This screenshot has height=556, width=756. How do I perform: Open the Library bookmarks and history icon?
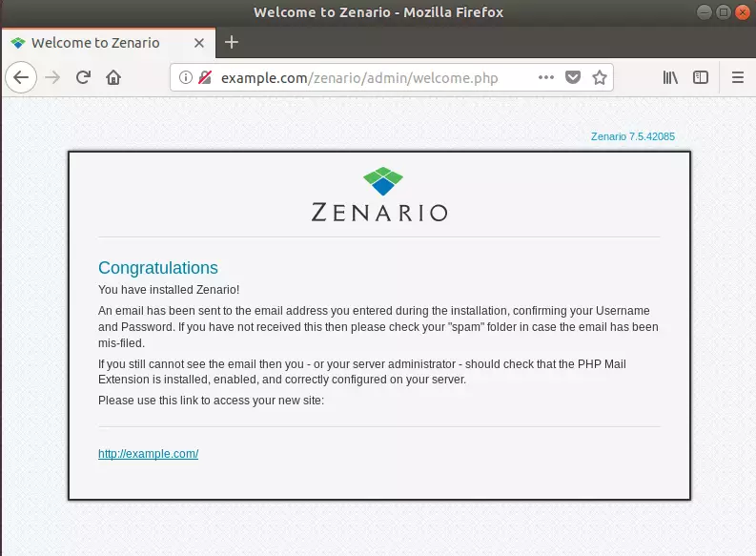point(670,77)
